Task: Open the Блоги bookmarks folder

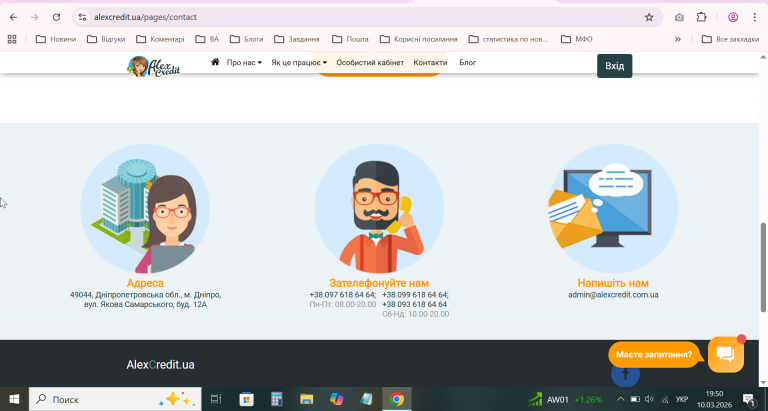Action: pyautogui.click(x=247, y=39)
